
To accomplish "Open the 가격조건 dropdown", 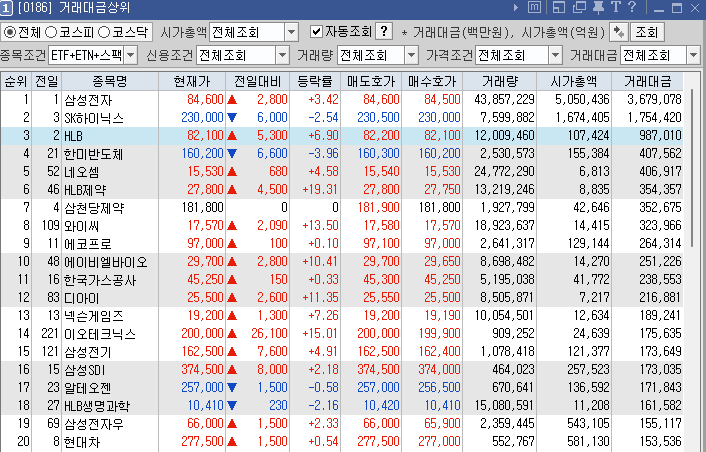I will [556, 55].
